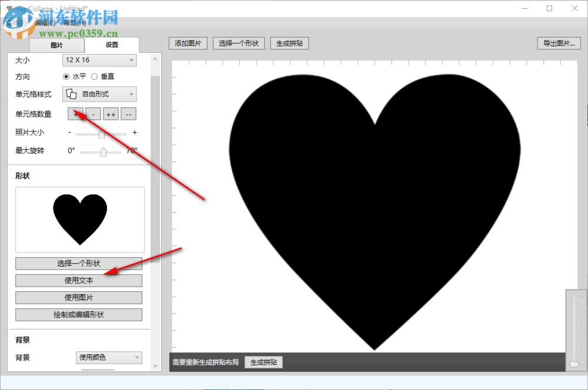Click the ++ cell count button

tap(111, 113)
